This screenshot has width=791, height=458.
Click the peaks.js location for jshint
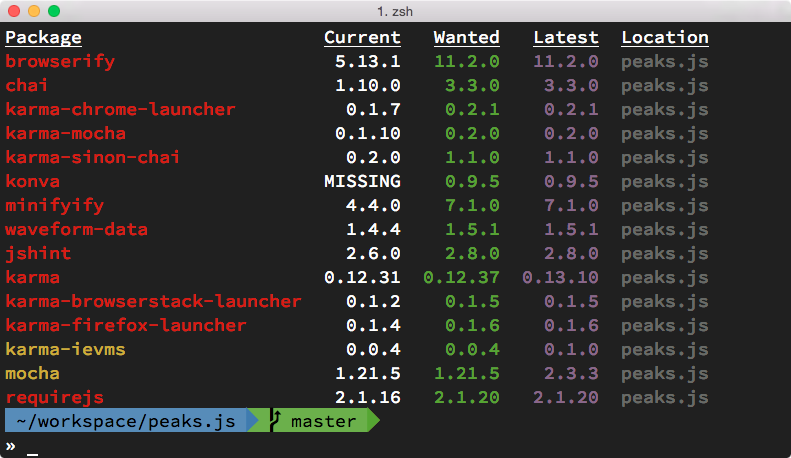(x=665, y=253)
